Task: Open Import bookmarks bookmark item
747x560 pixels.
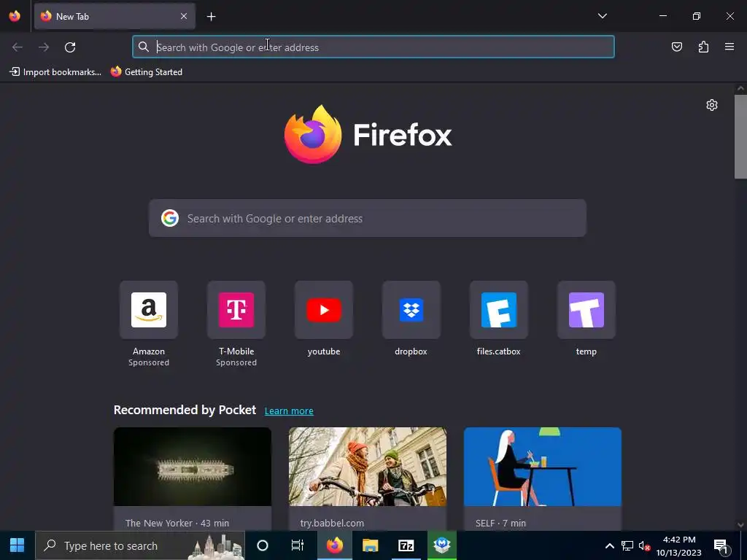Action: [55, 72]
